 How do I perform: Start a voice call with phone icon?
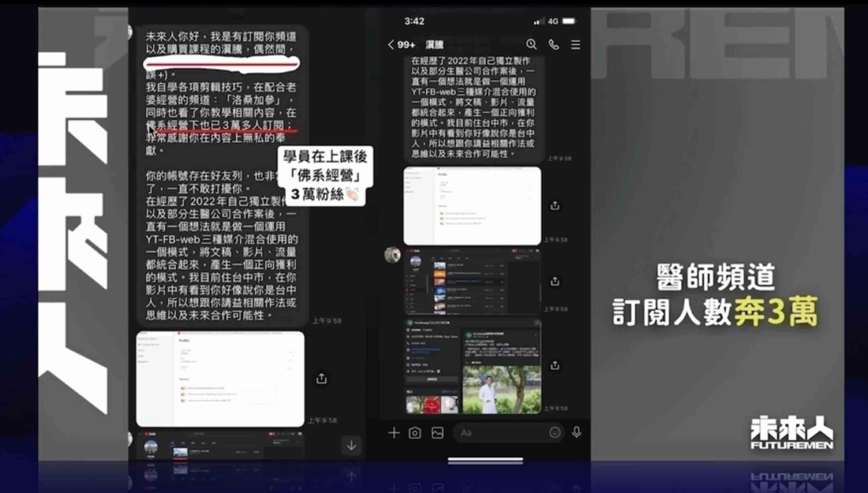pyautogui.click(x=553, y=44)
